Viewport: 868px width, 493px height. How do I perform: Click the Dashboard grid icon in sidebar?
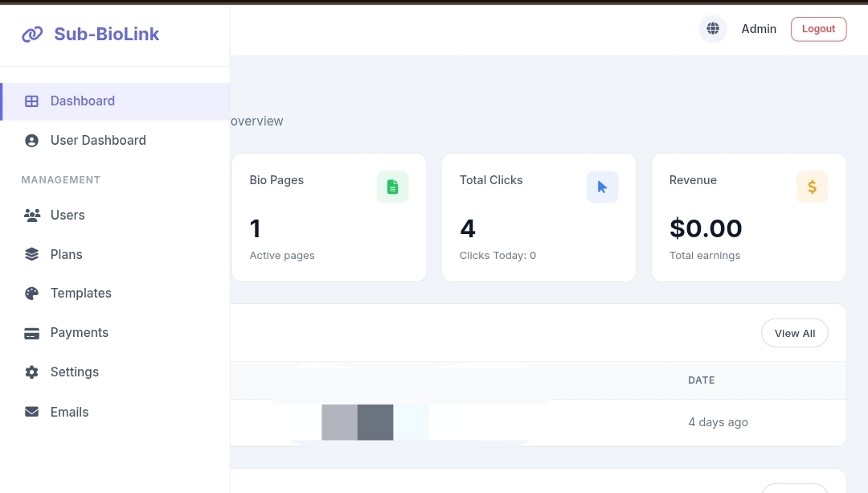click(x=31, y=101)
